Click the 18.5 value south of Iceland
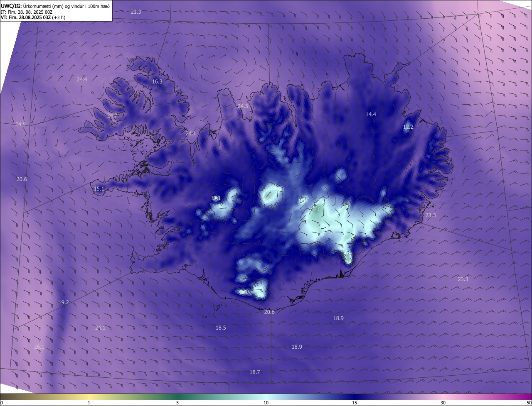 point(221,328)
